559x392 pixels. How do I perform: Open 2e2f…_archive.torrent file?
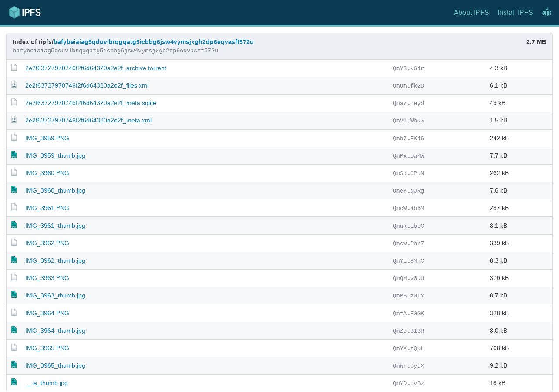(x=96, y=68)
